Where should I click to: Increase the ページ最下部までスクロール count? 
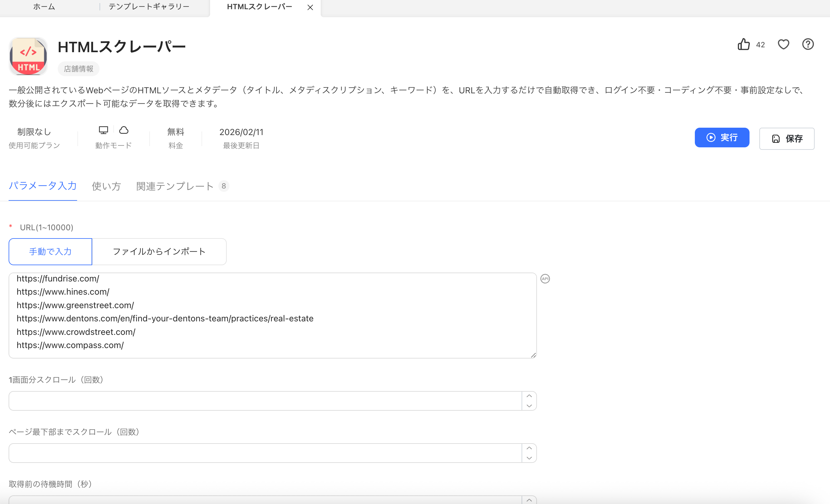pyautogui.click(x=529, y=448)
